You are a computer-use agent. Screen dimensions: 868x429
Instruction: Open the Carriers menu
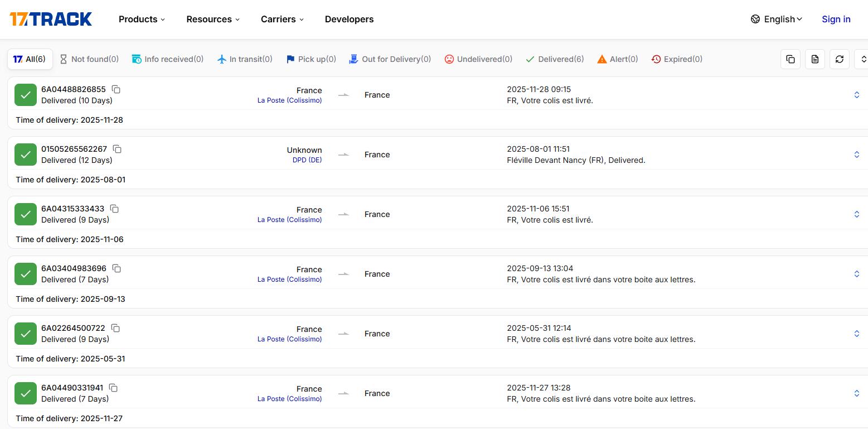[282, 19]
